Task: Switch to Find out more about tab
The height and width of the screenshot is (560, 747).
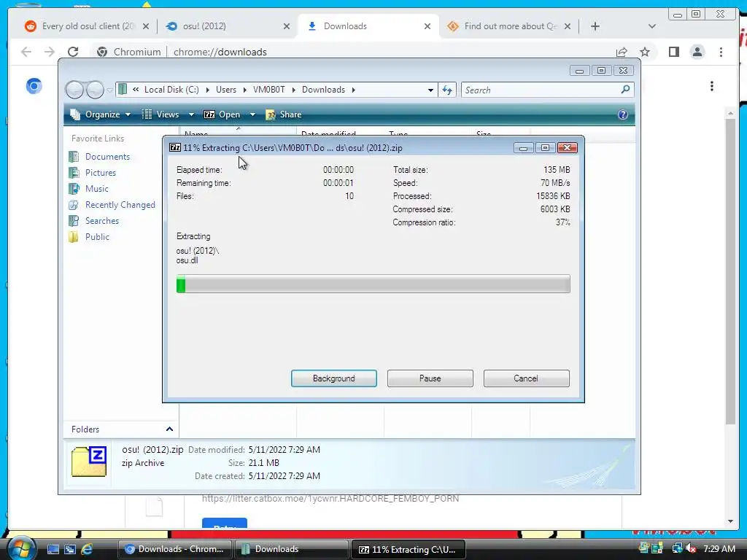Action: tap(509, 26)
